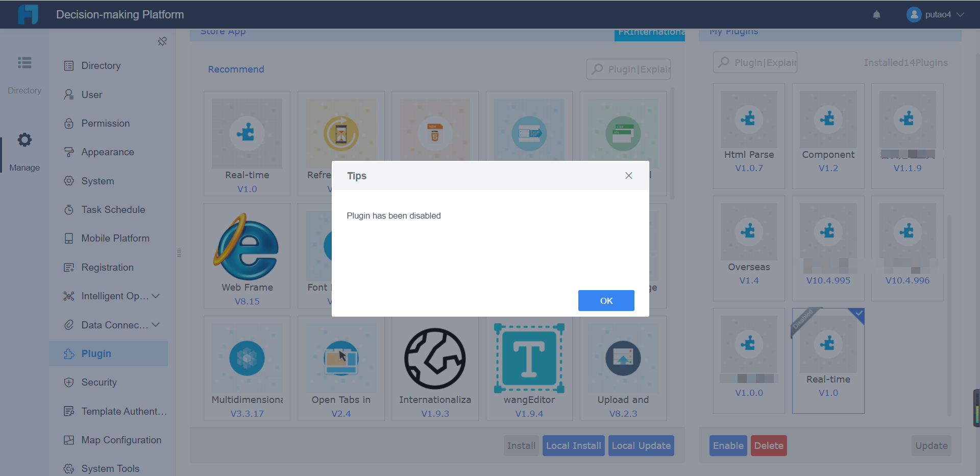
Task: Select the disabled Real-time installed plugin
Action: point(828,361)
